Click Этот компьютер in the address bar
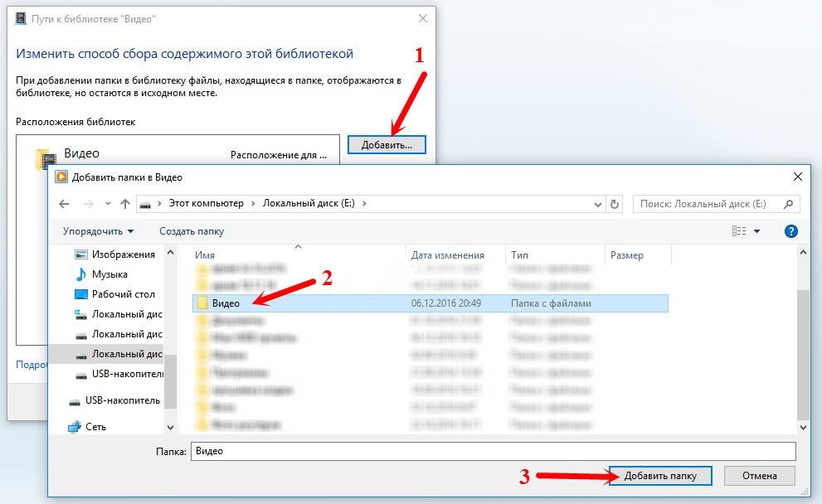This screenshot has width=822, height=504. click(206, 203)
